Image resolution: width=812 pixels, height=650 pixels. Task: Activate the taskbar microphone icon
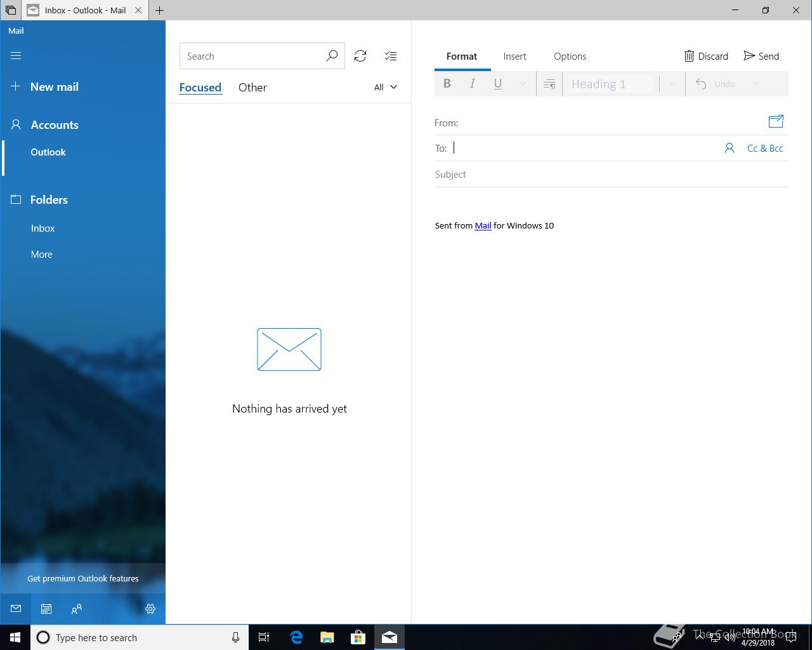[235, 637]
